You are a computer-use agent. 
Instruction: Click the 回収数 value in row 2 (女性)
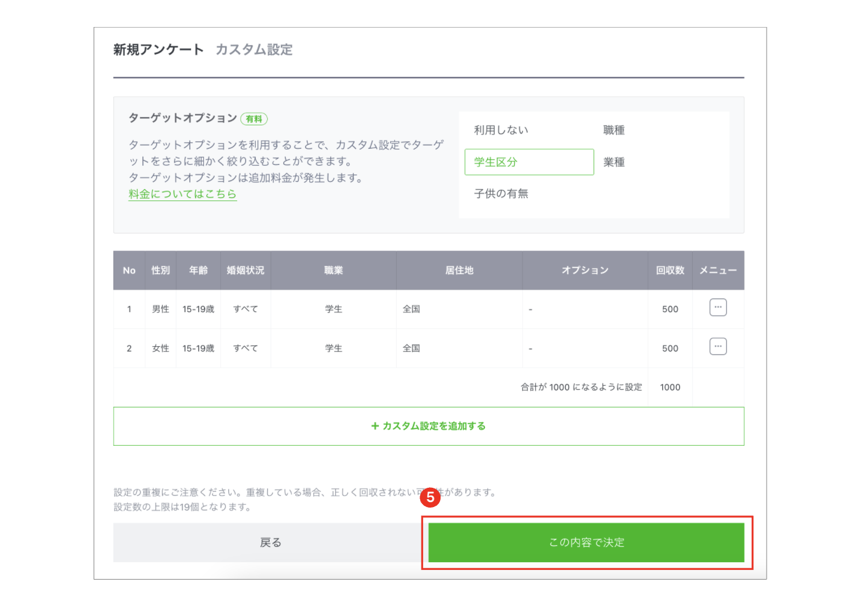(670, 348)
